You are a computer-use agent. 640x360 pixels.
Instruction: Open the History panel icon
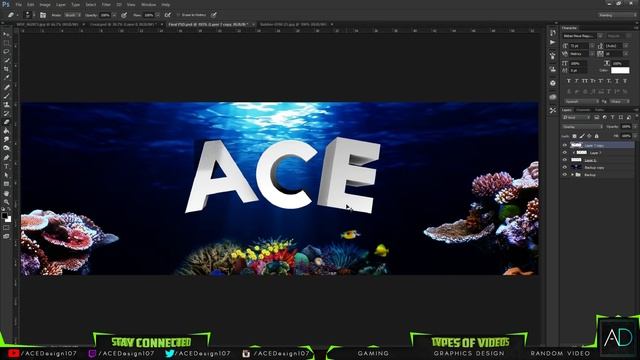pyautogui.click(x=553, y=33)
